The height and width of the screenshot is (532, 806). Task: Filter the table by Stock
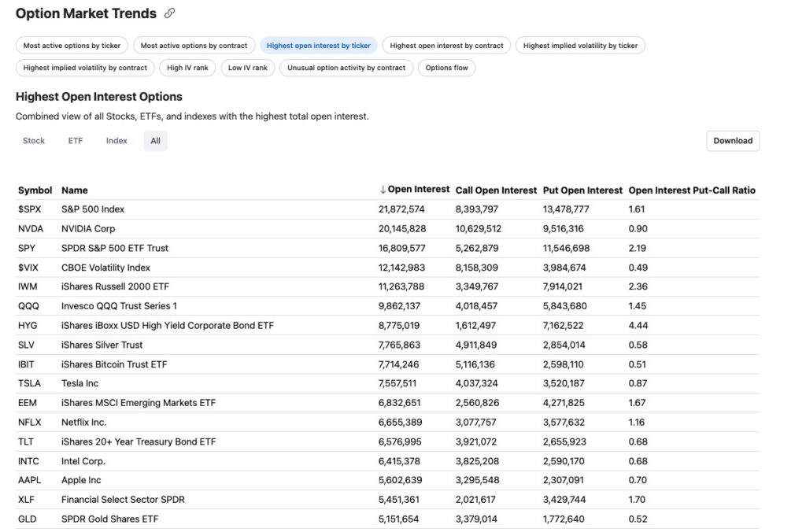[34, 141]
